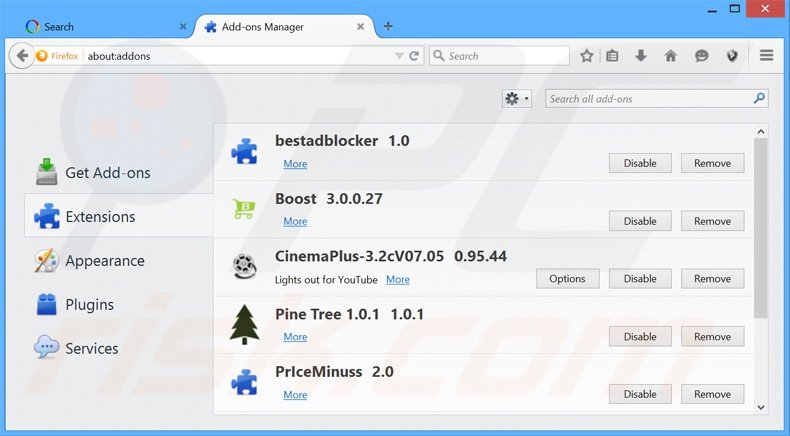Focus the Search all add-ons field
This screenshot has width=790, height=436.
pyautogui.click(x=656, y=99)
